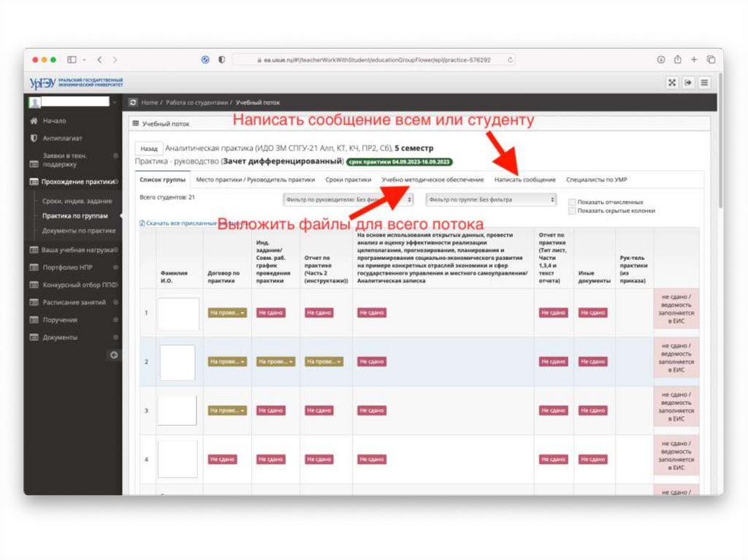Image resolution: width=748 pixels, height=560 pixels.
Task: Click the refresh icon beside Home breadcrumb
Action: (x=133, y=103)
